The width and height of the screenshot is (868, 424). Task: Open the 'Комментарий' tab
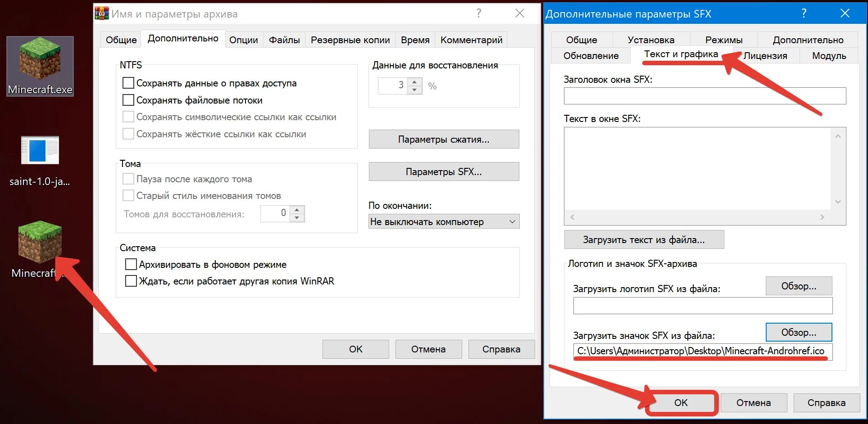(x=472, y=40)
